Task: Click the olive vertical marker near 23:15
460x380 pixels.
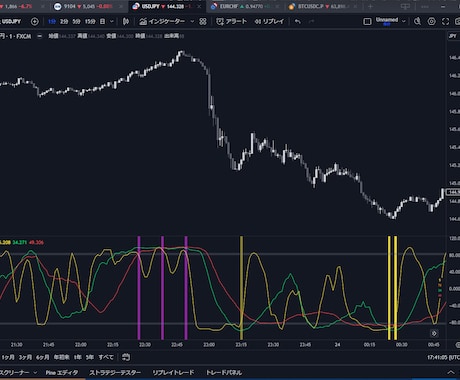Action: (242, 288)
